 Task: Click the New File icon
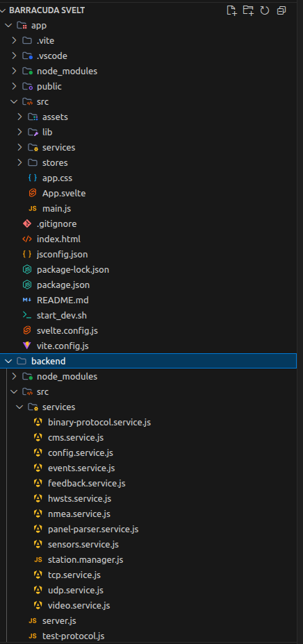tap(232, 10)
